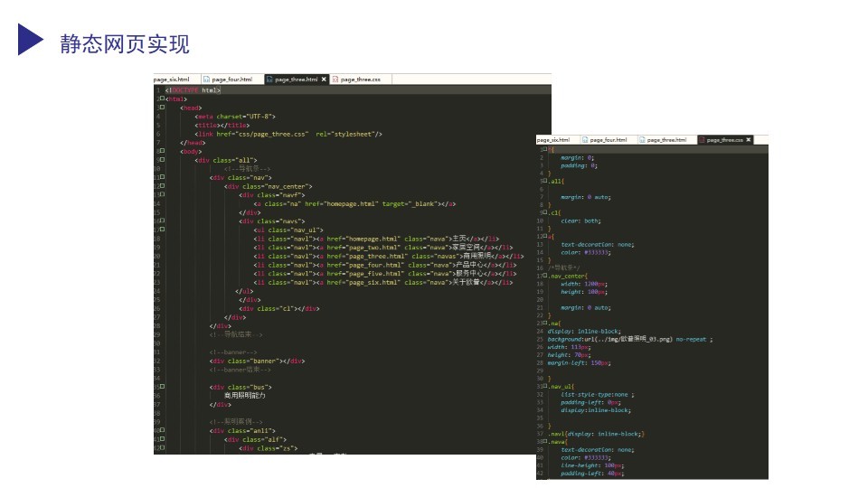Click the slide title 静态网页实现
The image size is (868, 488).
[x=125, y=44]
